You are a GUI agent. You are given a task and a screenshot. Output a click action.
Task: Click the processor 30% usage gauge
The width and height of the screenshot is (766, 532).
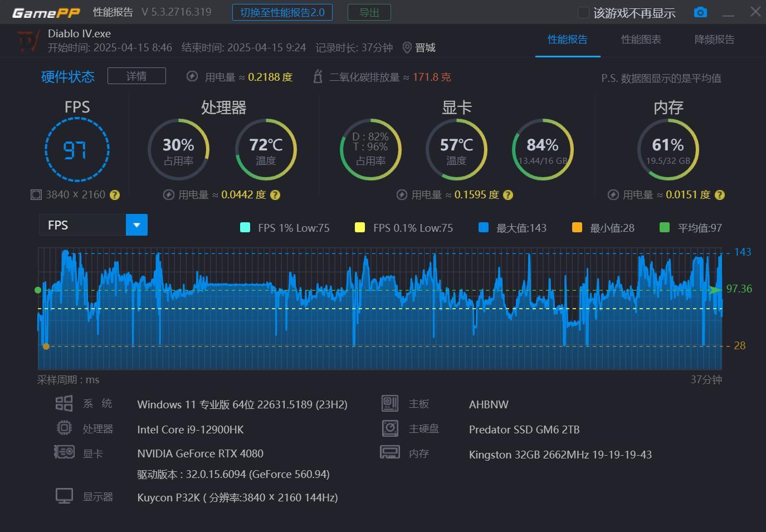tap(178, 149)
